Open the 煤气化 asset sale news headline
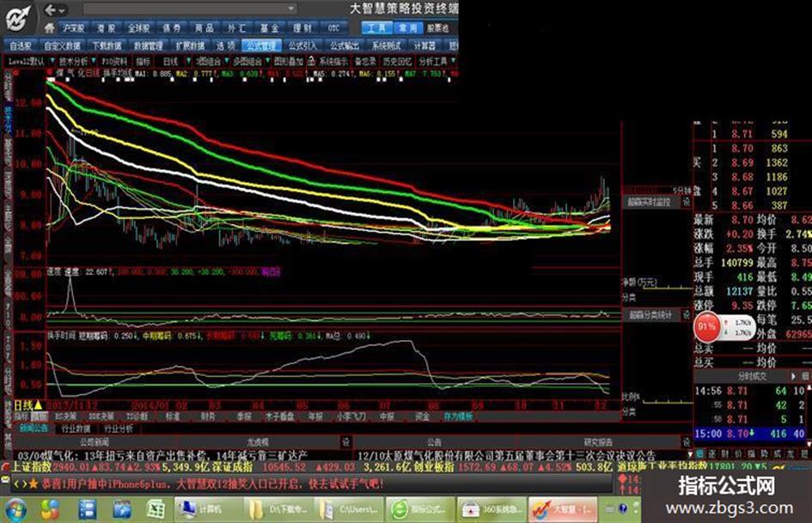 [162, 456]
